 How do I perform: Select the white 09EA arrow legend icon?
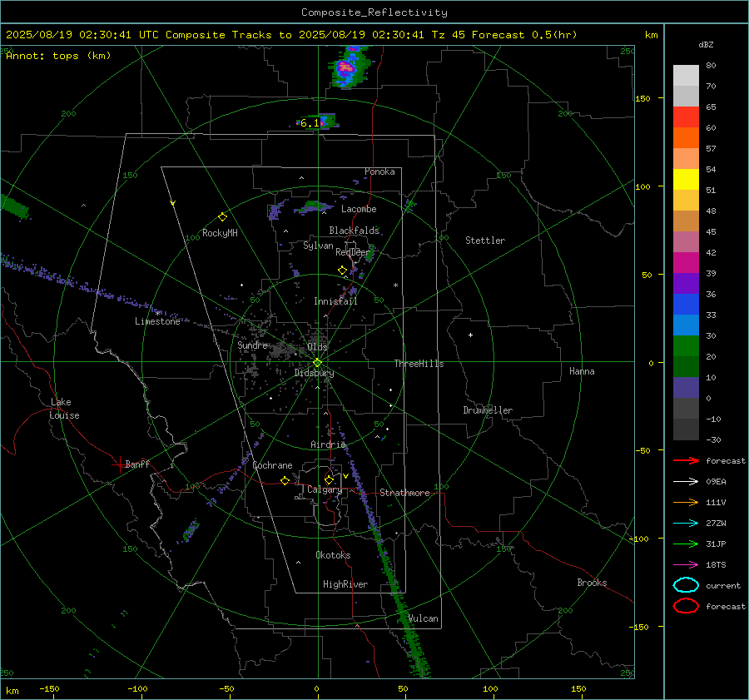pos(686,482)
